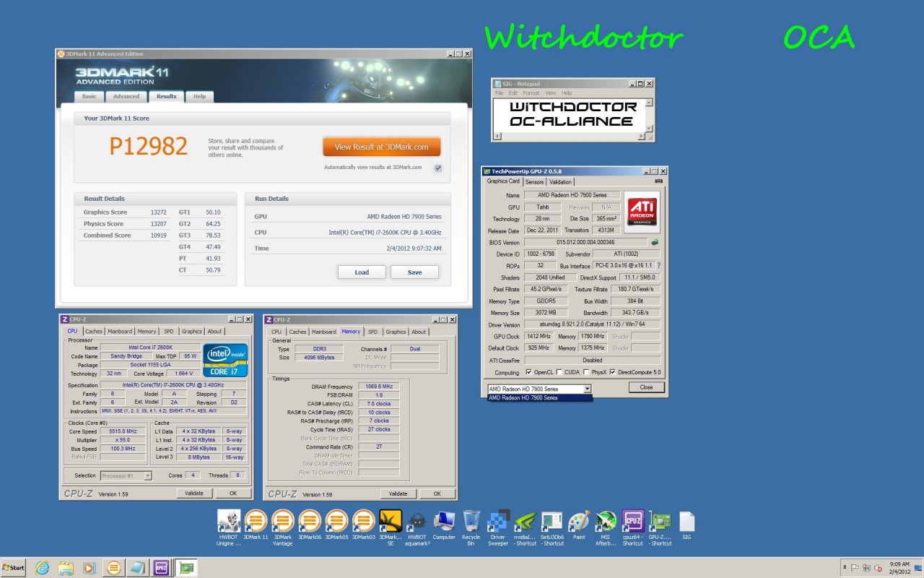The image size is (924, 578).
Task: Open the CPU-Z processor Selection dropdown
Action: pos(147,475)
